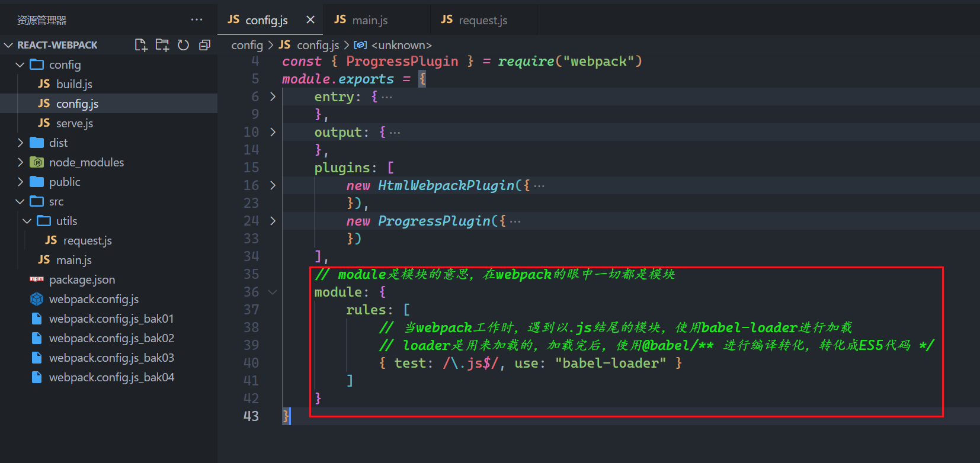This screenshot has width=980, height=463.
Task: Collapse all folders with the collapse icon
Action: point(205,45)
